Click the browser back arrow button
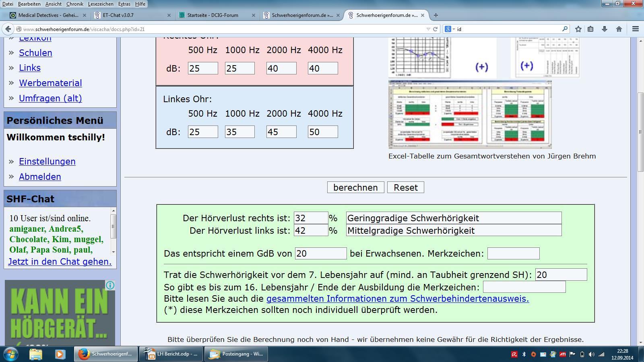 click(x=8, y=29)
